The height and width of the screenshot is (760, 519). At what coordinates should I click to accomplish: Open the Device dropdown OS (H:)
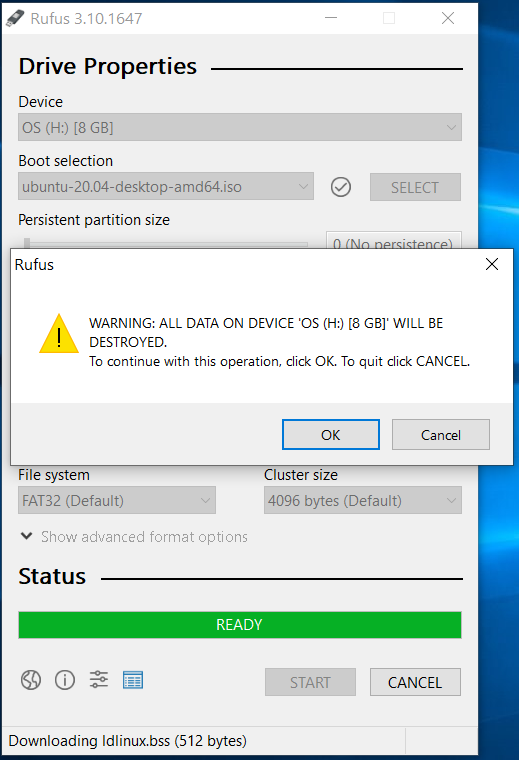pyautogui.click(x=240, y=127)
